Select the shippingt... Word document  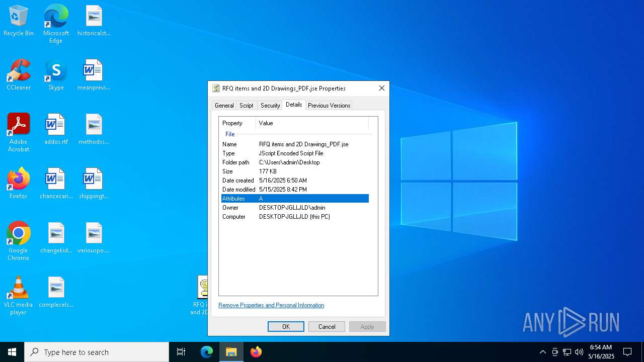(x=94, y=184)
